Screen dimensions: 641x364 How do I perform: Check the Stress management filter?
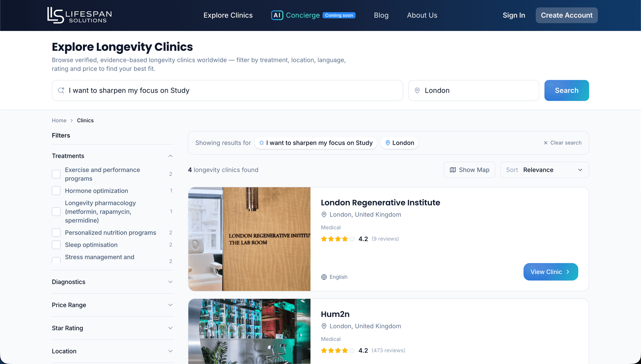point(56,261)
